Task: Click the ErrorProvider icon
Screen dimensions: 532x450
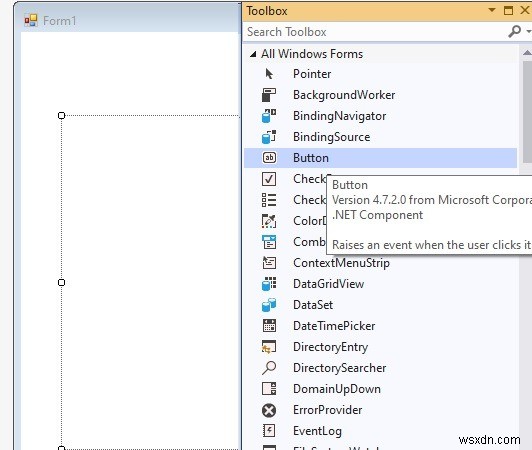Action: point(269,410)
